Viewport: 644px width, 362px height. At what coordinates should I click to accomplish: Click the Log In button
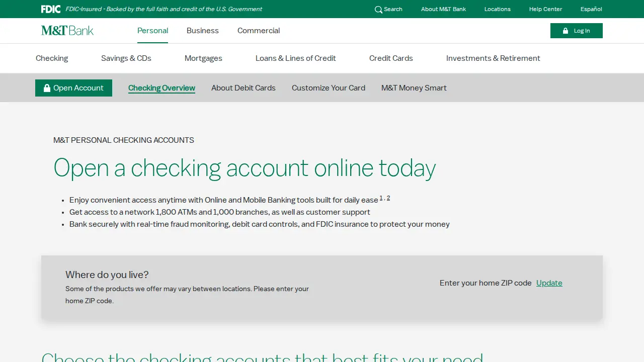coord(577,31)
